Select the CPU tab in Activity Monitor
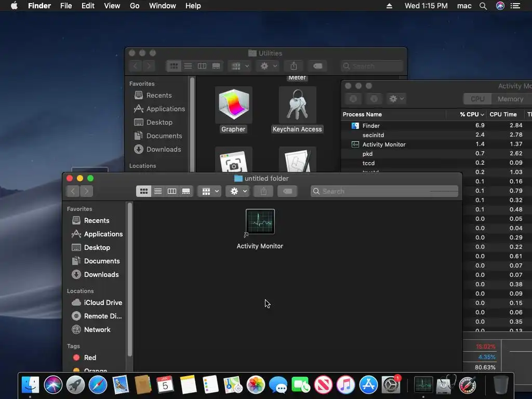 coord(477,99)
